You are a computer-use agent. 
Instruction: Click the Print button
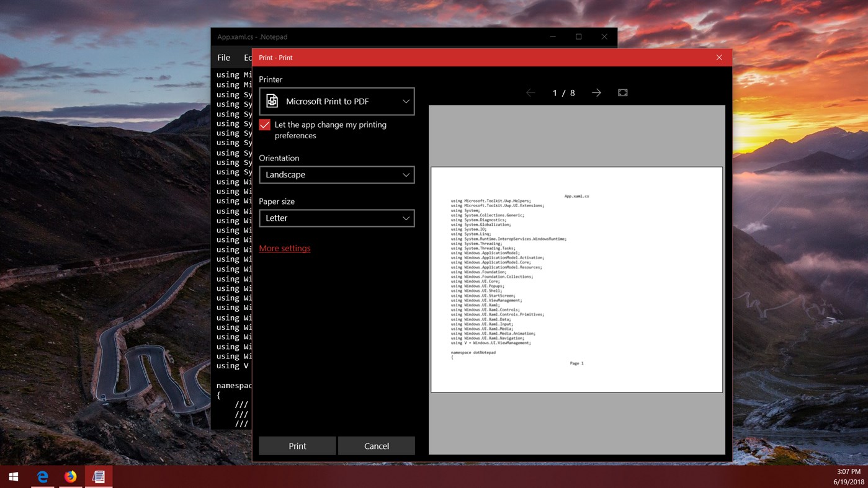pyautogui.click(x=297, y=446)
